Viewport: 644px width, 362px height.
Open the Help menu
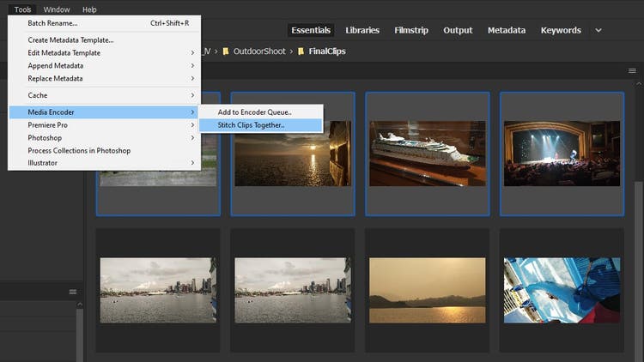[x=89, y=9]
